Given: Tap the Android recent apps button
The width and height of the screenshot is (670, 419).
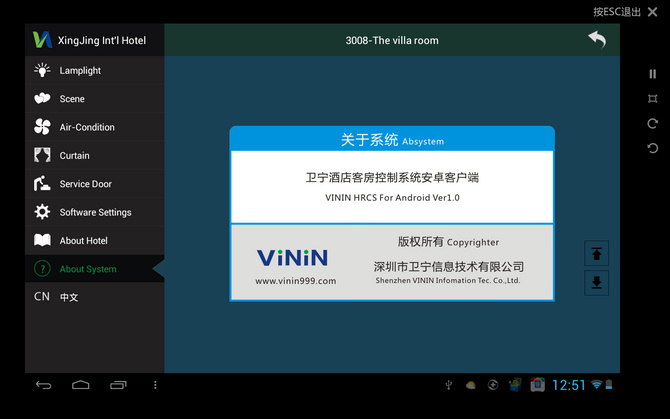Looking at the screenshot, I should tap(118, 385).
